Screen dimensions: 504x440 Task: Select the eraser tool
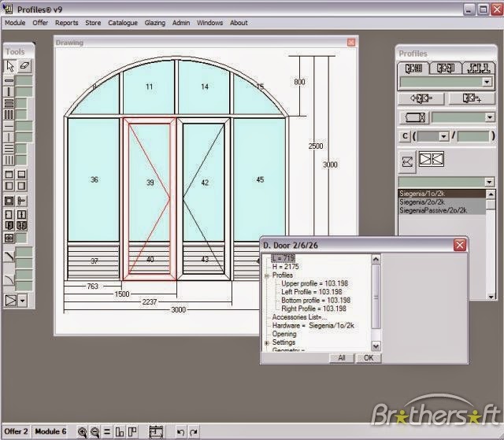tap(24, 66)
